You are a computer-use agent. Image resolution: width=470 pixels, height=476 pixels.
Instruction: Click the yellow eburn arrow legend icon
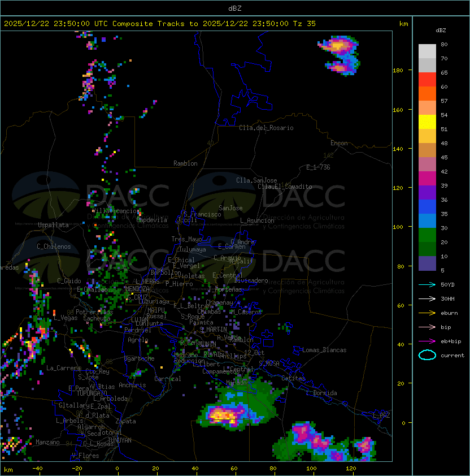(x=427, y=313)
